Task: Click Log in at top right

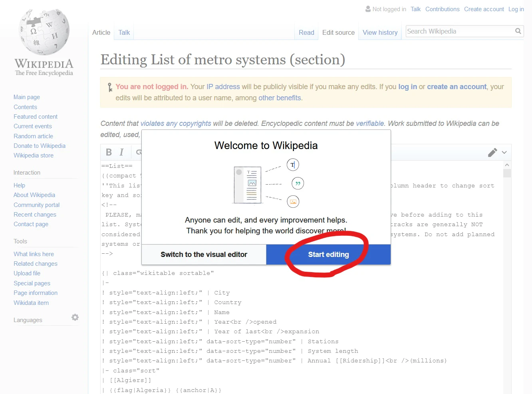Action: click(516, 9)
